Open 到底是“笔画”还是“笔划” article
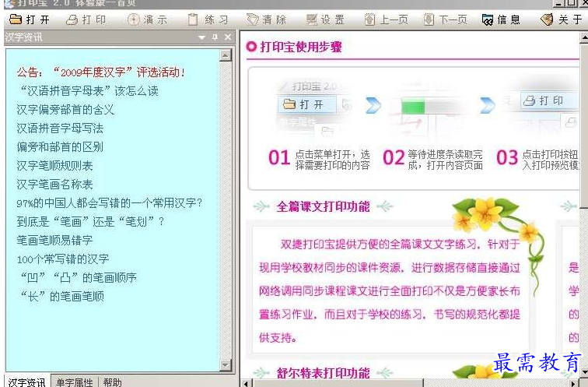 90,221
